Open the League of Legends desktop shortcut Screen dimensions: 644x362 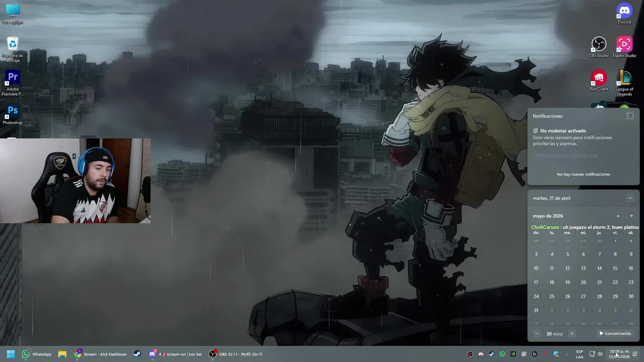tap(624, 83)
